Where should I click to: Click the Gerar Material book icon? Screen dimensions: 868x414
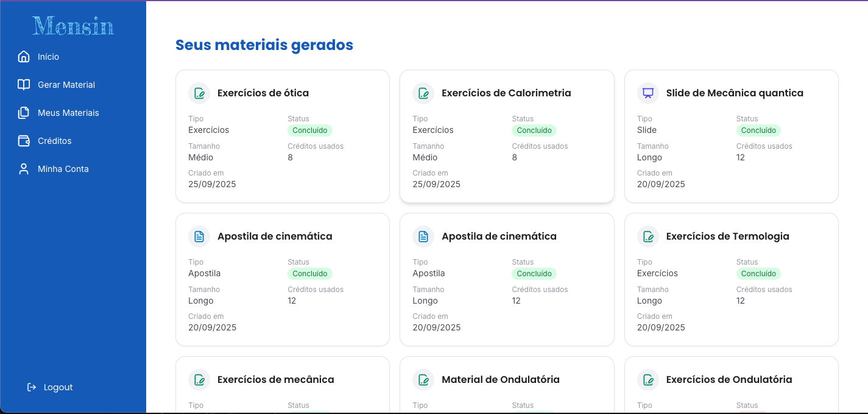[23, 84]
